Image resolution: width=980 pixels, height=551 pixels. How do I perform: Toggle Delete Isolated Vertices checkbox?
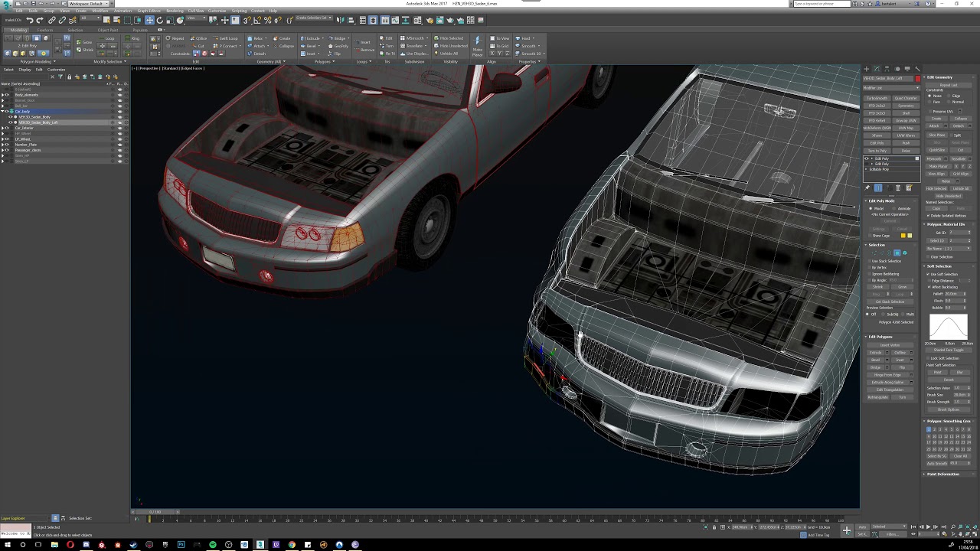[929, 216]
